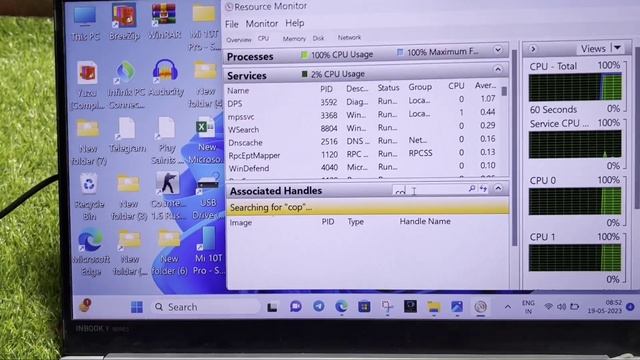
Task: Open the clock and date in taskbar
Action: click(x=605, y=307)
